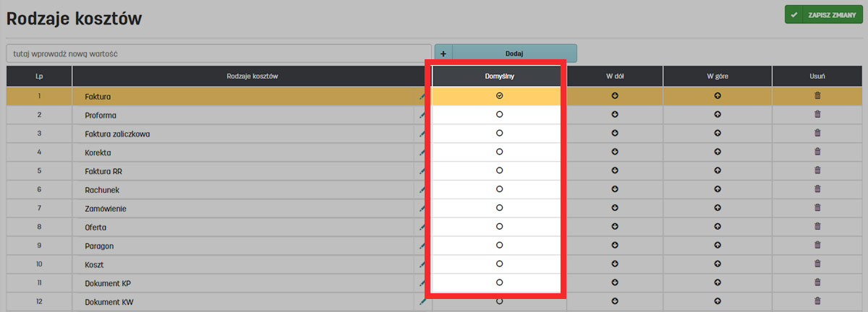The height and width of the screenshot is (312, 868).
Task: Set Proforma as the default type
Action: (x=499, y=114)
